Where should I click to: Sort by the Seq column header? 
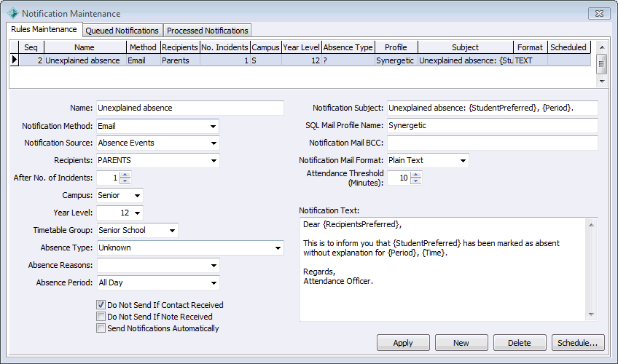(31, 47)
